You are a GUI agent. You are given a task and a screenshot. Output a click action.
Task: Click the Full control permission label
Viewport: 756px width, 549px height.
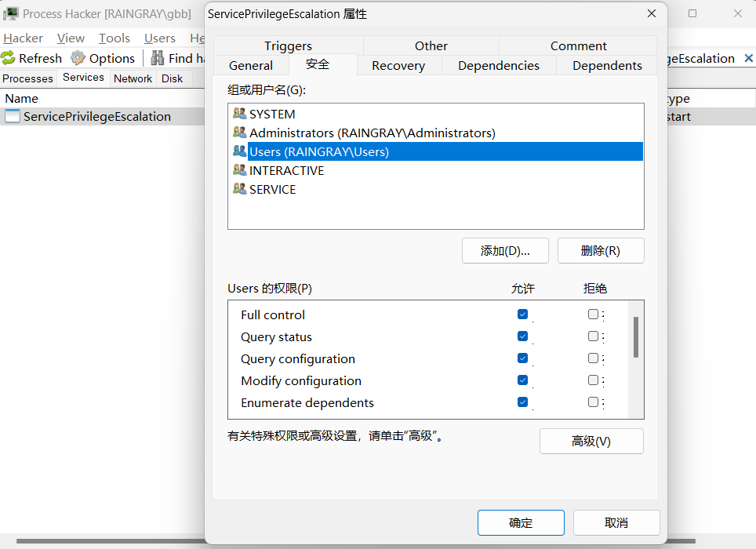[273, 314]
